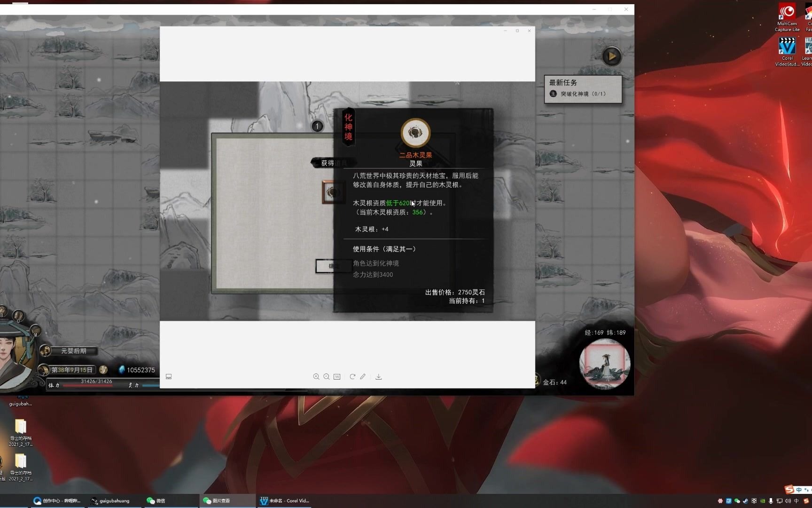Open MultiCam Capture Lite desktop shortcut

tap(787, 18)
